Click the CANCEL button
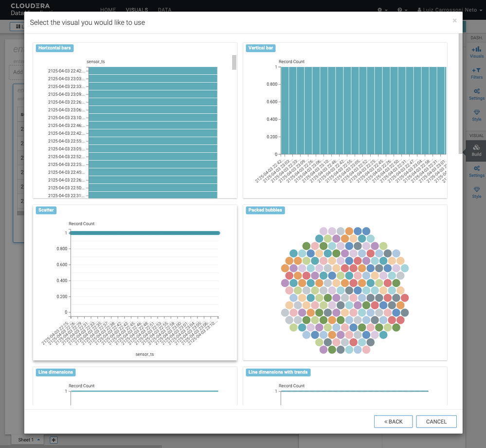 (436, 421)
